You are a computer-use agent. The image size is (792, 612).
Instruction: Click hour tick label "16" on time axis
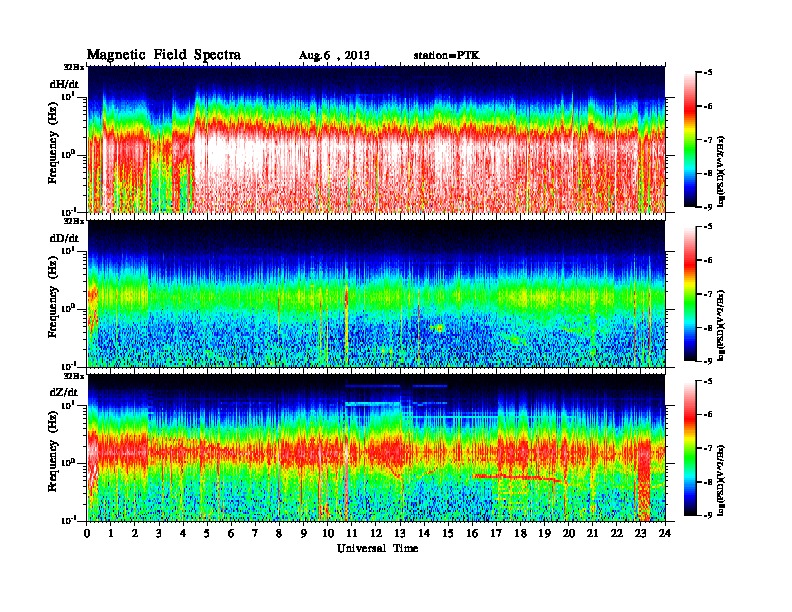472,533
